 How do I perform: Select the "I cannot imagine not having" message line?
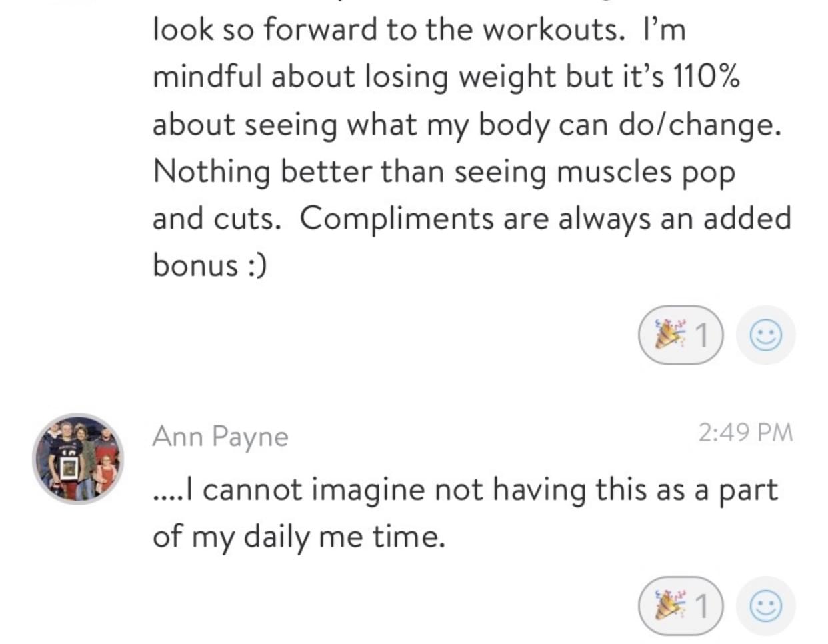[x=465, y=490]
